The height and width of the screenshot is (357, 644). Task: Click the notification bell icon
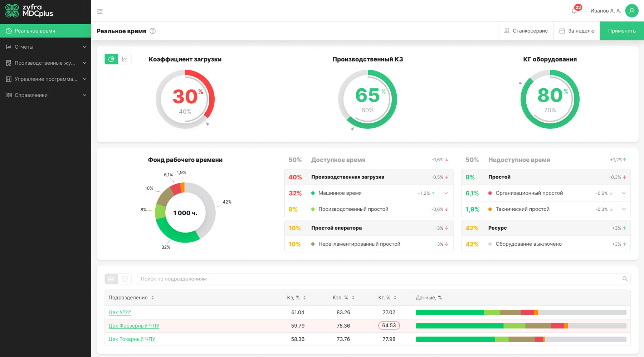point(574,11)
